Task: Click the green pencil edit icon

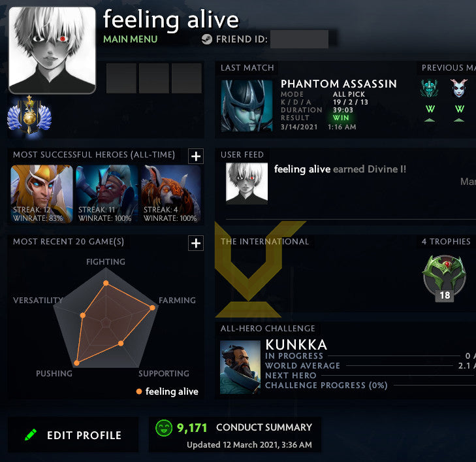Action: pos(31,435)
